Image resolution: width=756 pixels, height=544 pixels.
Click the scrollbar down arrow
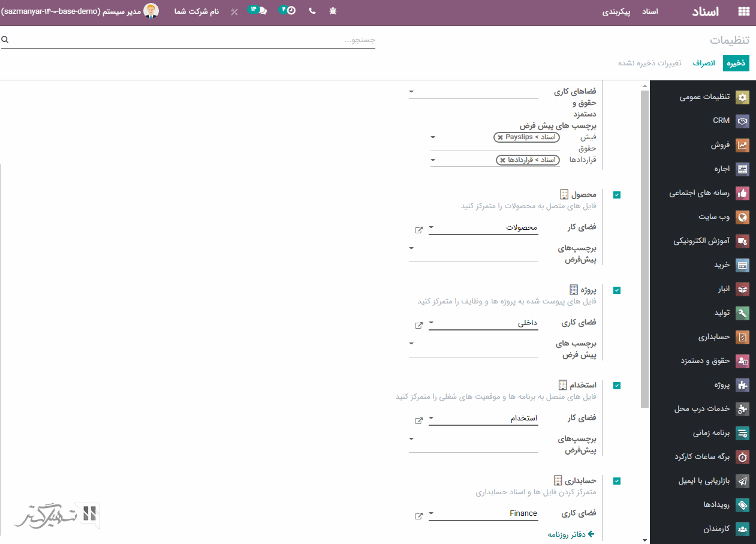pyautogui.click(x=644, y=539)
